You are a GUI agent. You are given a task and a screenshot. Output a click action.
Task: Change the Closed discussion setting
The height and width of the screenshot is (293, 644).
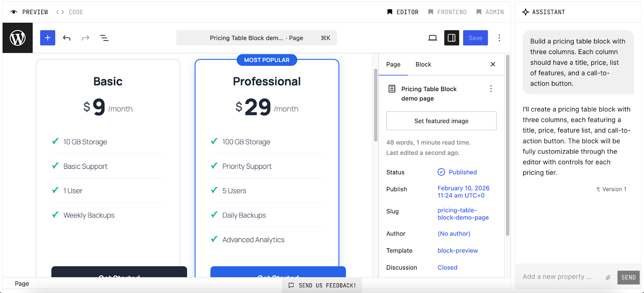[x=447, y=268]
